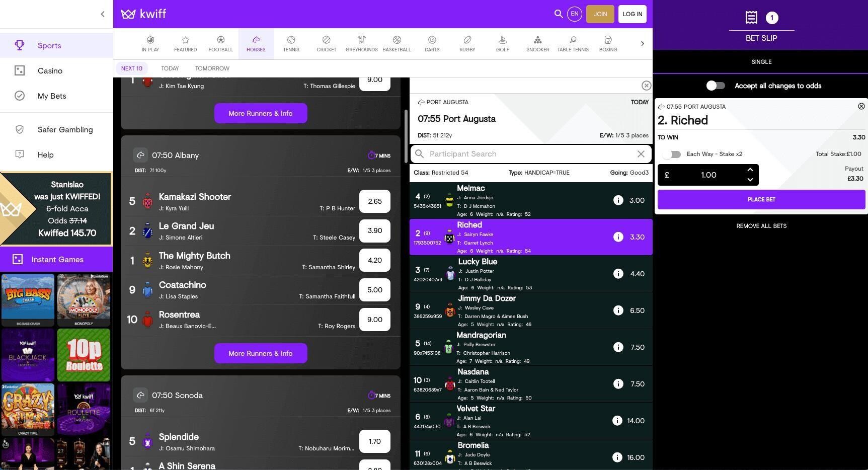
Task: Remove Riched bet from slip
Action: [x=861, y=106]
